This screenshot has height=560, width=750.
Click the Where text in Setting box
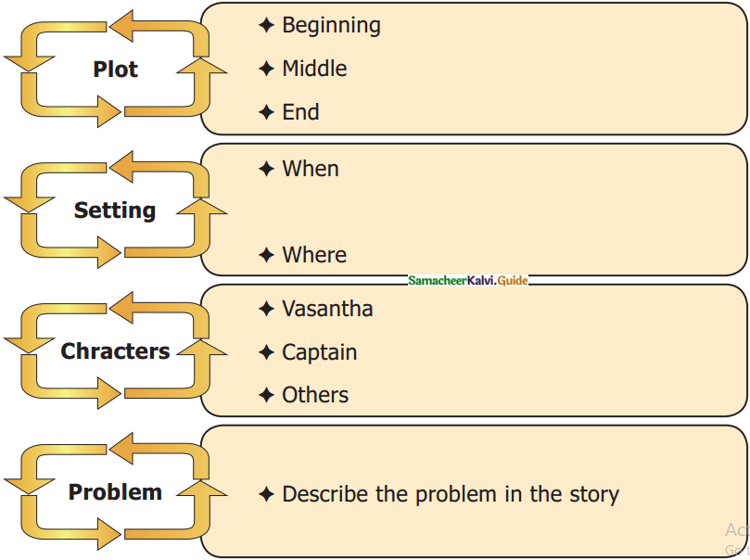point(314,255)
